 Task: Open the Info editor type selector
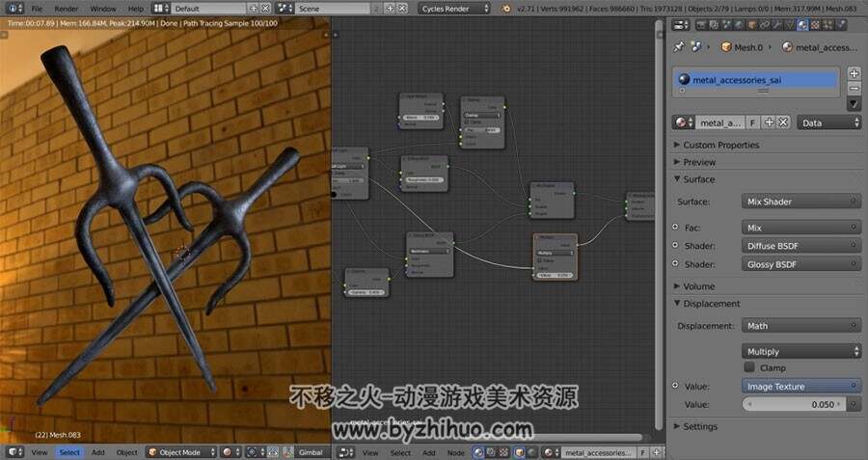14,9
